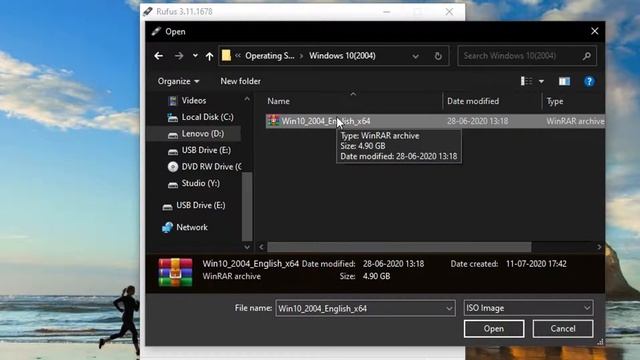Change the view layout icon
Image resolution: width=640 pixels, height=360 pixels.
click(526, 81)
